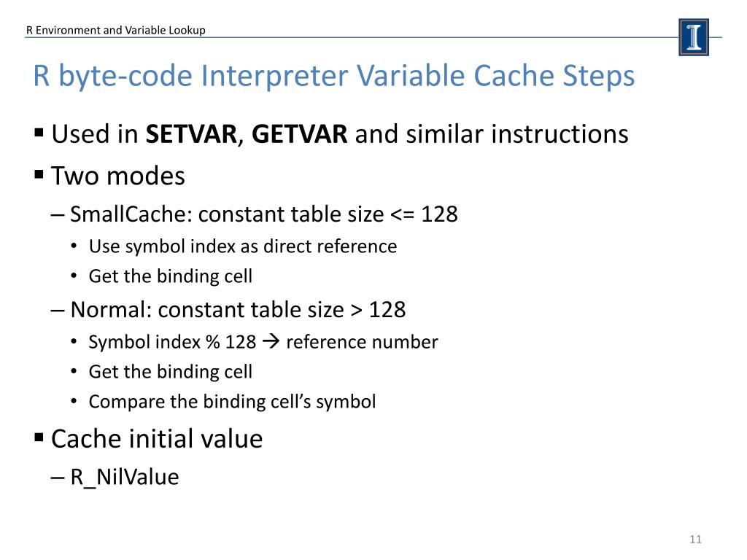747x560 pixels.
Task: Select the "Cache initial value" bullet text
Action: pyautogui.click(x=157, y=439)
